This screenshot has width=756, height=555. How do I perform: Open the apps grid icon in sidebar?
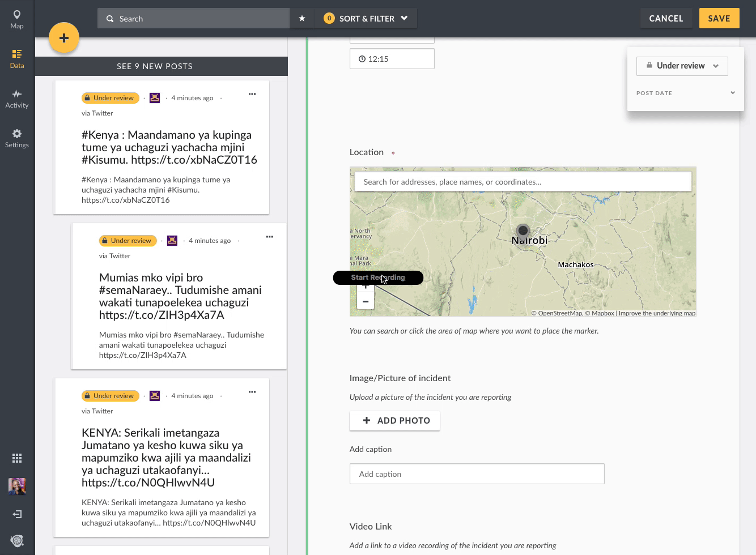(x=17, y=458)
